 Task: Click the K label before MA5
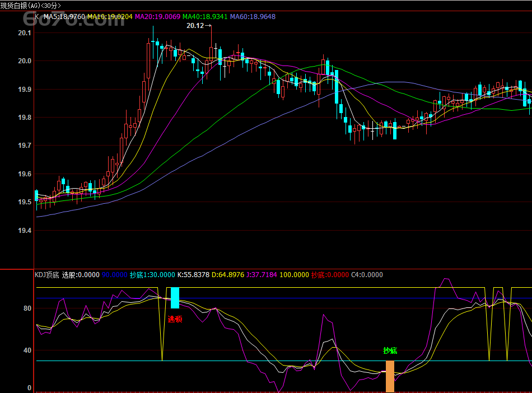pos(37,17)
